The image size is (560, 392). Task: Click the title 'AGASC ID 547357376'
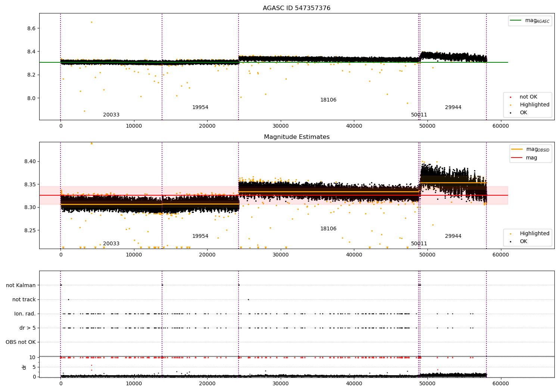tap(296, 8)
